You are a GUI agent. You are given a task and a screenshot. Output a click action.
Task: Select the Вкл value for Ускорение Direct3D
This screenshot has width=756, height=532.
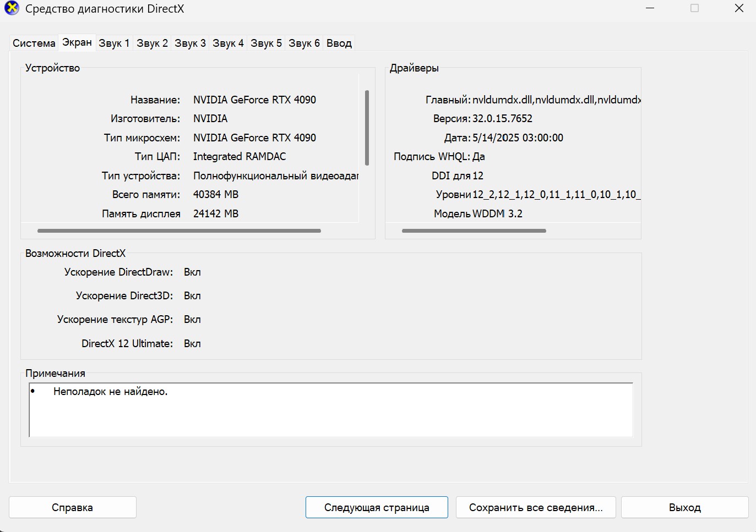coord(192,295)
